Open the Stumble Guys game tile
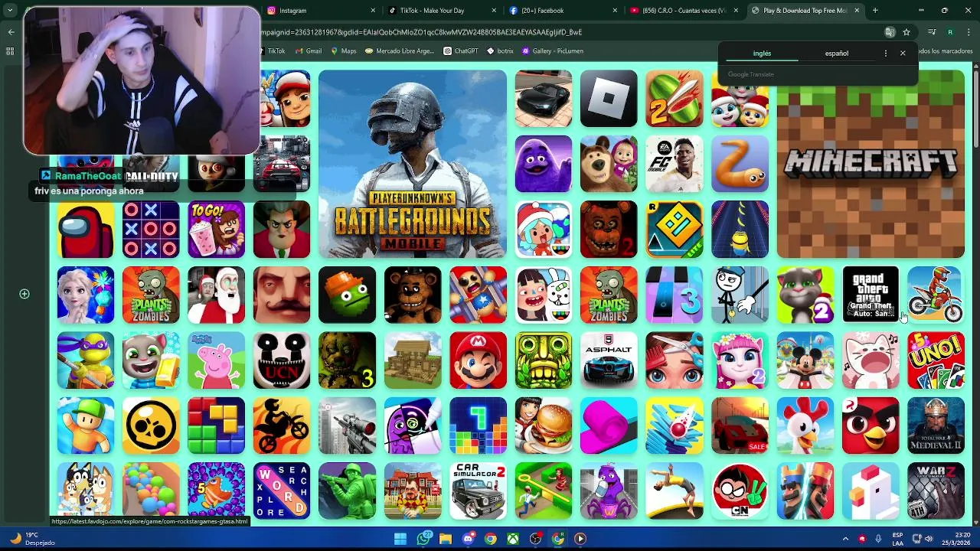Viewport: 980px width, 551px height. (85, 425)
